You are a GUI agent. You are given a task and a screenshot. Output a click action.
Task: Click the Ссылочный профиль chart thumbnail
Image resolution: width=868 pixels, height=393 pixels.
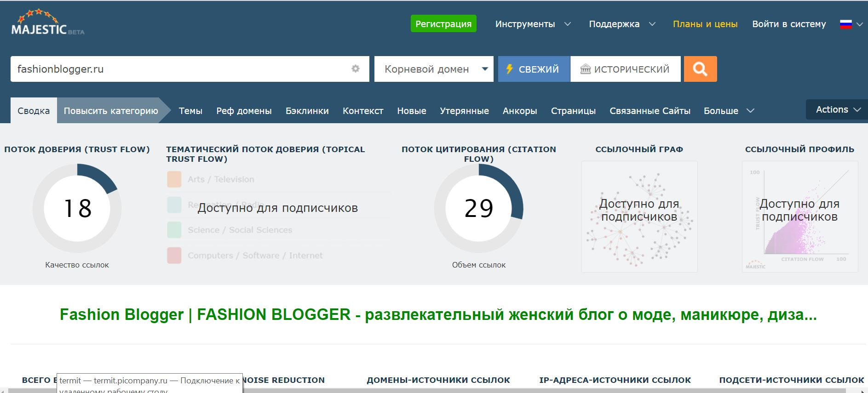coord(800,216)
